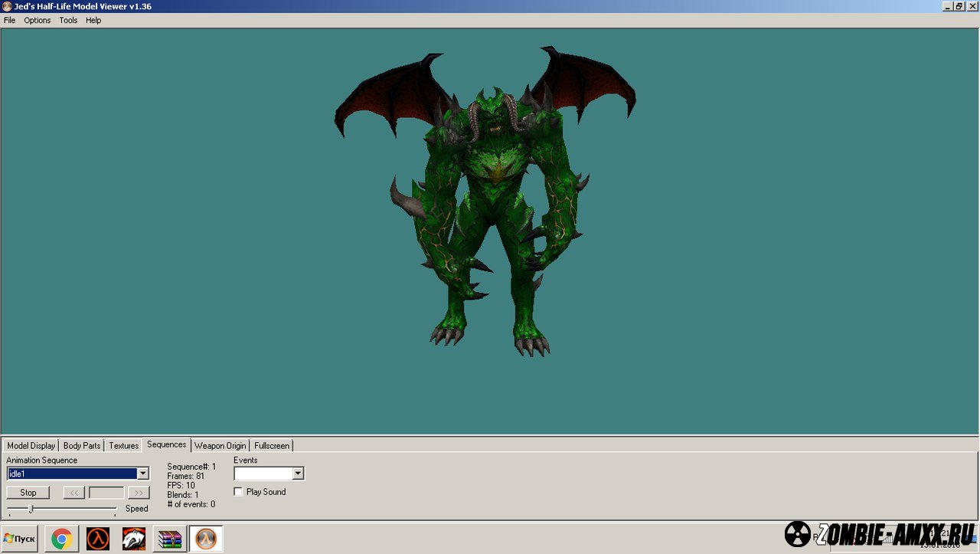This screenshot has height=554, width=980.
Task: Enable the Play Sound checkbox
Action: 238,492
